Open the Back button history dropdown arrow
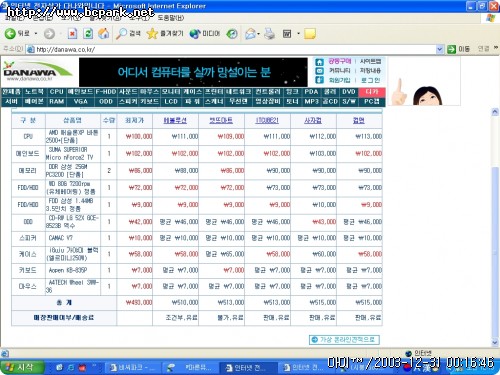Screen dimensions: 500x375 point(36,34)
